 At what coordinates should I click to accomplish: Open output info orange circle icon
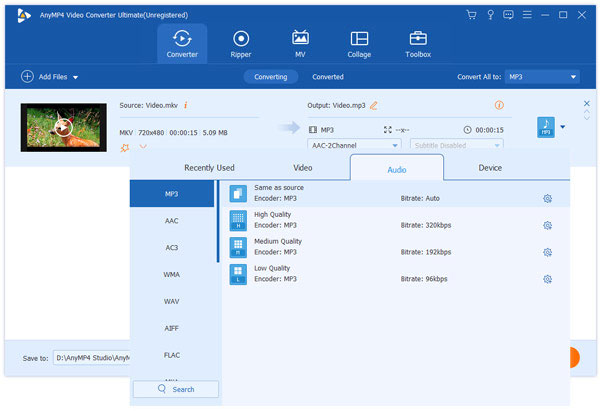pos(499,105)
